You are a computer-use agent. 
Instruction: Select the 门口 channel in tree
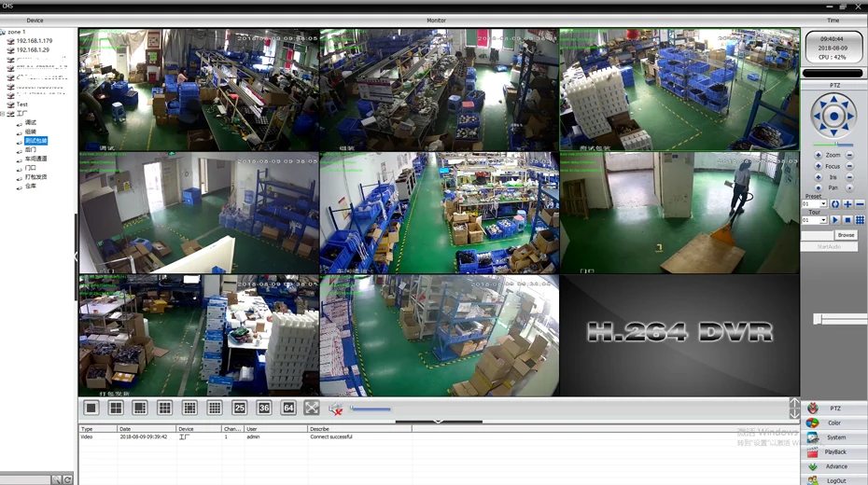[x=31, y=168]
